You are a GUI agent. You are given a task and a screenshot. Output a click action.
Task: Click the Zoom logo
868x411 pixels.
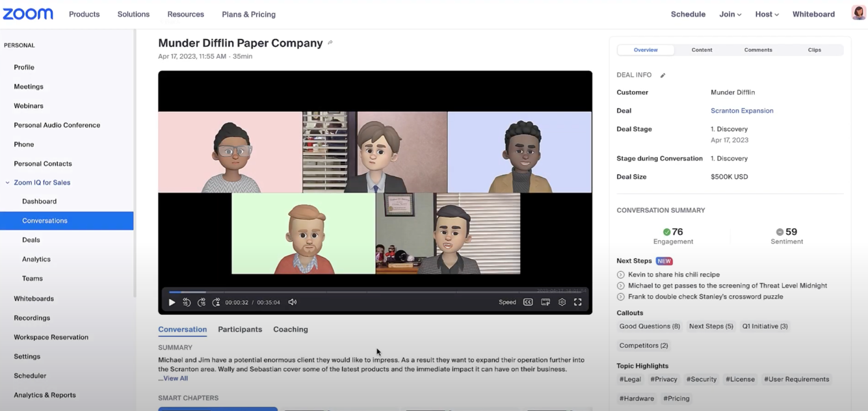pyautogui.click(x=28, y=14)
